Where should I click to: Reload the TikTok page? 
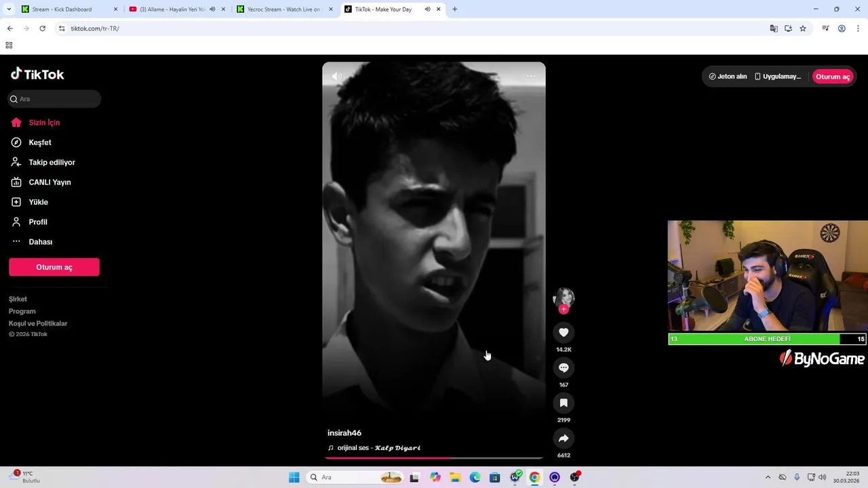[x=42, y=28]
